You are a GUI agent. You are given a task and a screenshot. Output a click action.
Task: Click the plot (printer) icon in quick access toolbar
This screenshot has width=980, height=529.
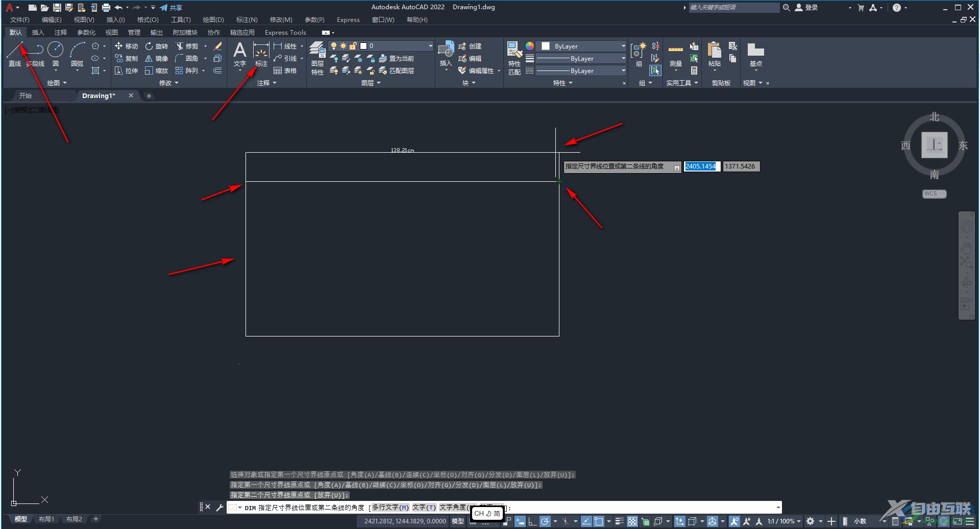coord(106,8)
